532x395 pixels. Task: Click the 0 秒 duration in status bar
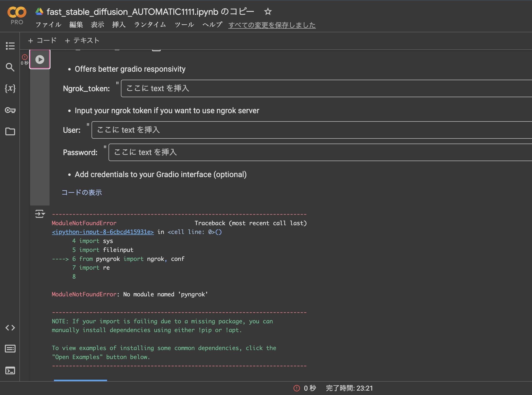pos(310,388)
